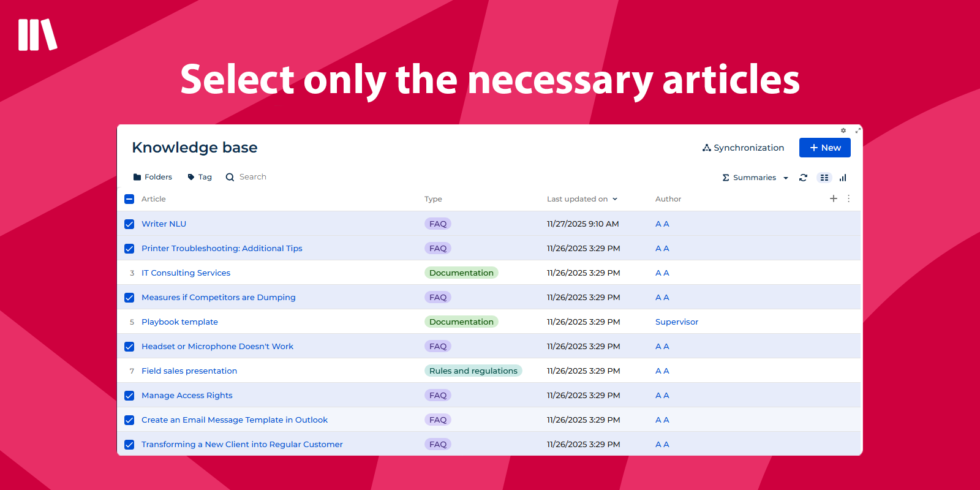Toggle the select-all checkbox in header

click(x=129, y=199)
